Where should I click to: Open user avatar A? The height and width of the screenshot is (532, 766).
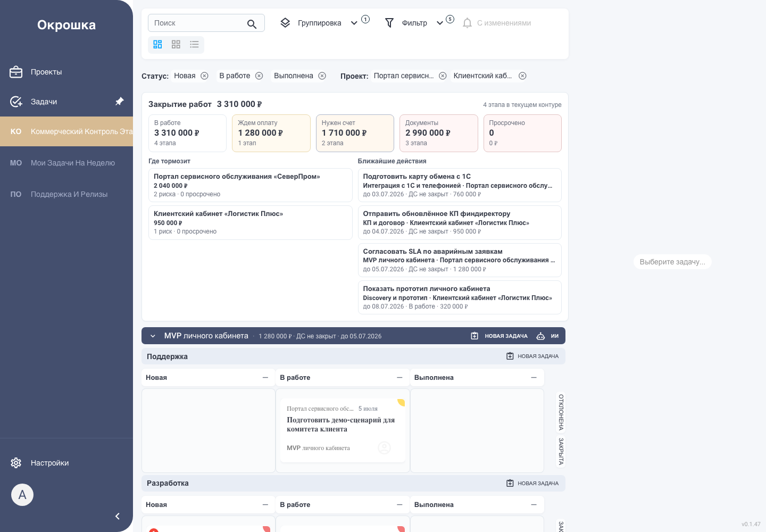(x=22, y=495)
